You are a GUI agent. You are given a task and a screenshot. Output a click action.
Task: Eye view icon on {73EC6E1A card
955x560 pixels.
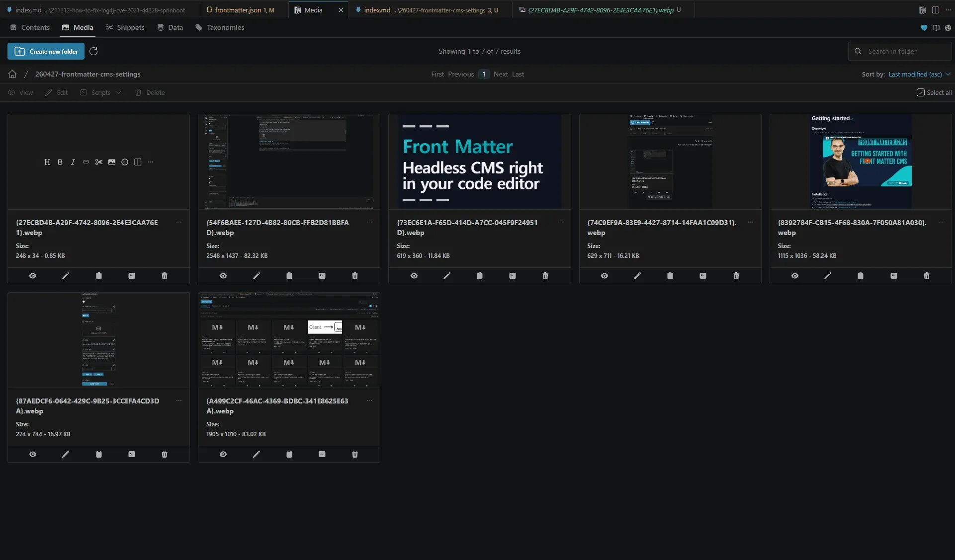[x=414, y=276]
